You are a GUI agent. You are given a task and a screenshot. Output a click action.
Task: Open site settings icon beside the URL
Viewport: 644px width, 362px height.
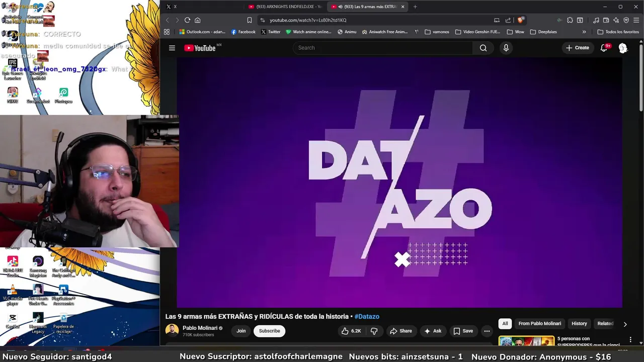pyautogui.click(x=262, y=20)
